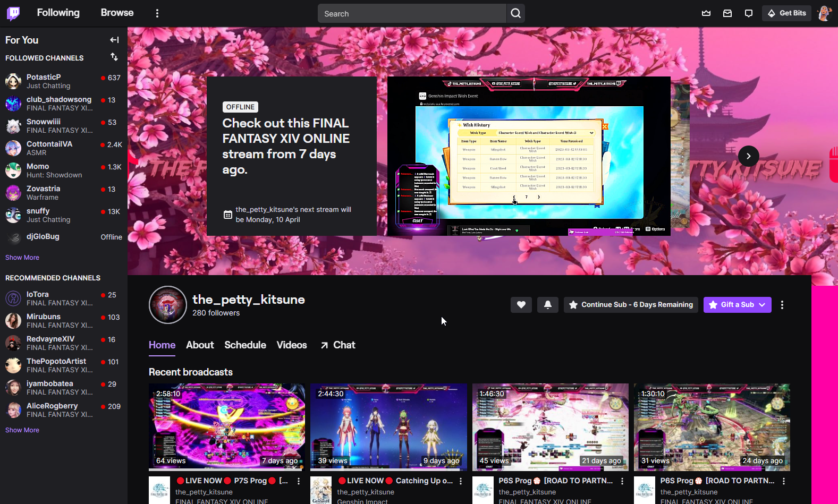Click into the Search field
The image size is (838, 504).
tap(412, 13)
